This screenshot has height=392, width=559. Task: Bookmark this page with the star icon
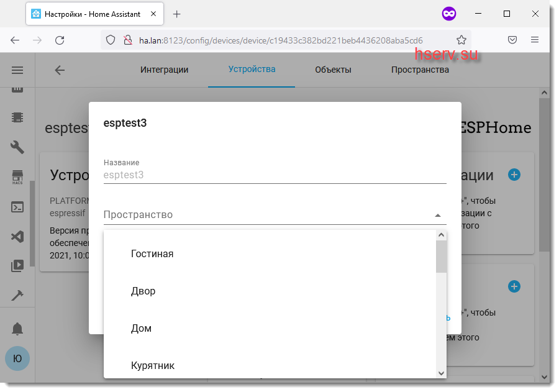click(461, 40)
